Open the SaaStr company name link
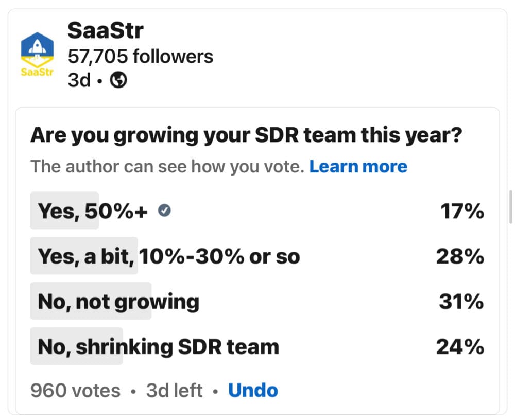The width and height of the screenshot is (515, 420). click(x=105, y=32)
